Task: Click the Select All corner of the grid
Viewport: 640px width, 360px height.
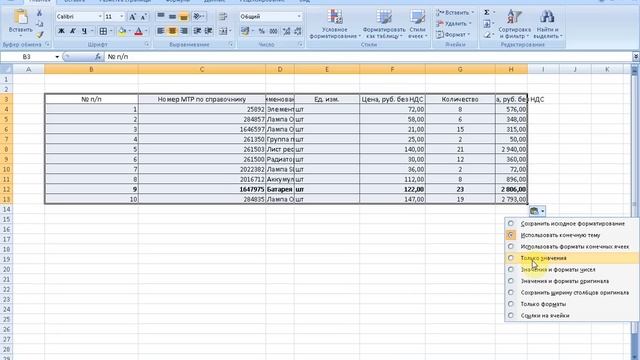Action: [6, 69]
